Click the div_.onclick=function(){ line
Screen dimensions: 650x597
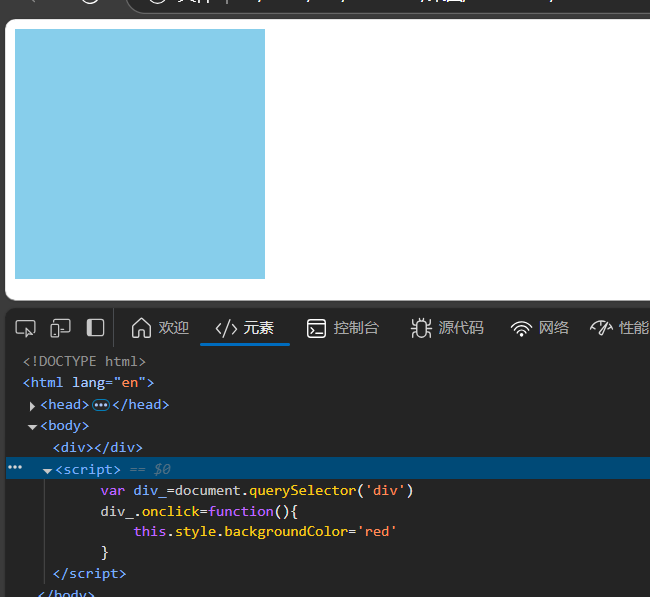(x=199, y=512)
